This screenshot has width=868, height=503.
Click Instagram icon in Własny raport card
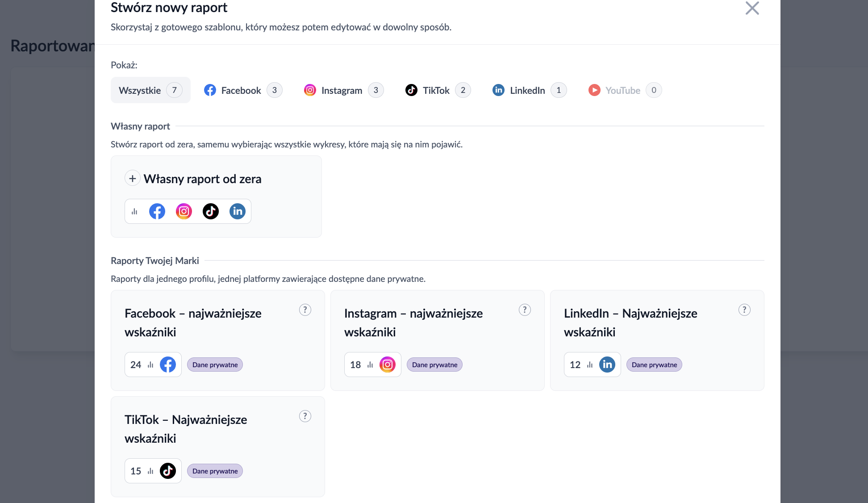point(184,211)
